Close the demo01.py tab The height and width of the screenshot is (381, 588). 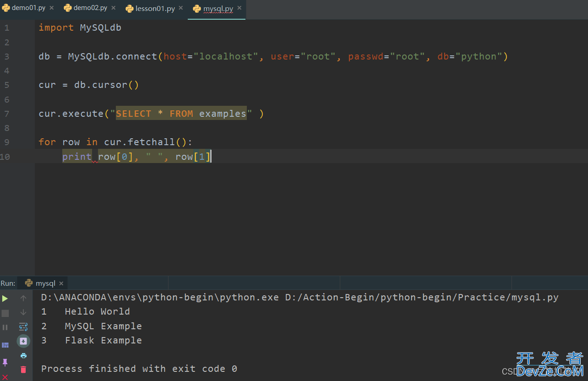click(x=52, y=8)
